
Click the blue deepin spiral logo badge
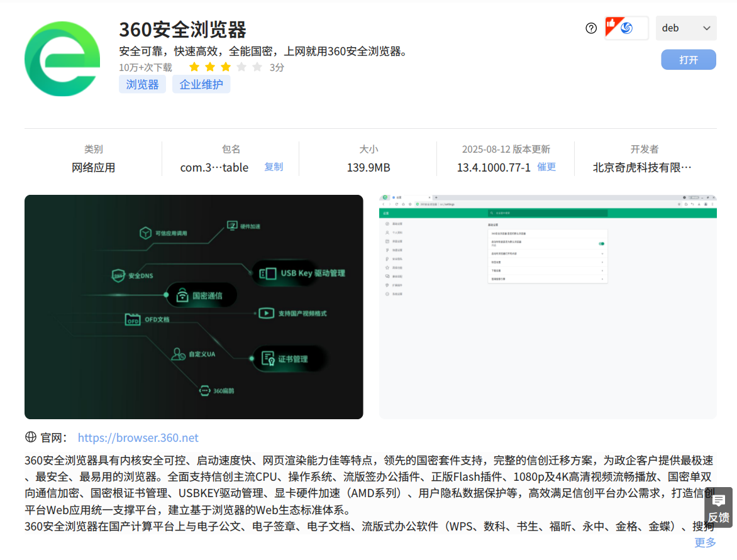coord(626,28)
